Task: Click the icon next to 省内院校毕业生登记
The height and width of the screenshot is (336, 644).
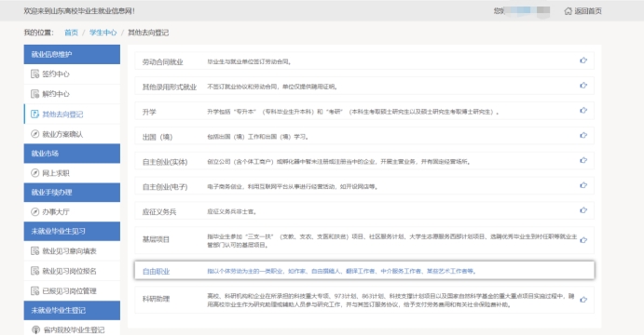Action: [x=35, y=329]
